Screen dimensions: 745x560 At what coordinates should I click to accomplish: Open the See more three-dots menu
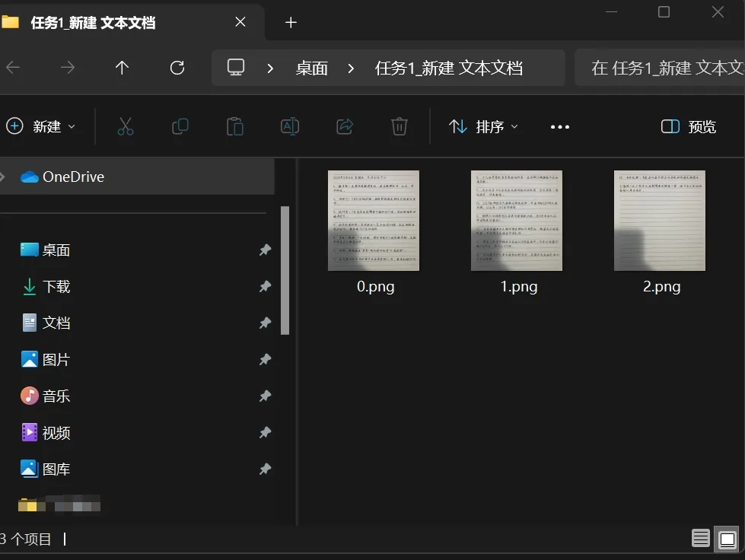pyautogui.click(x=559, y=127)
